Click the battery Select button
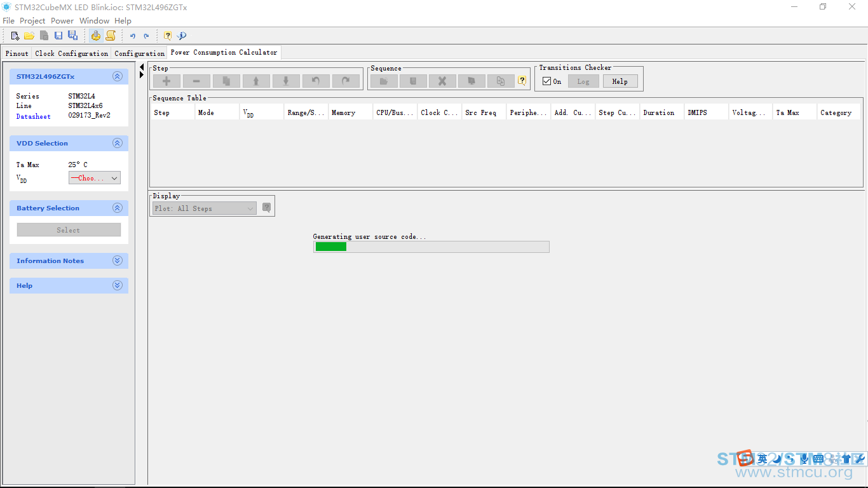868x488 pixels. tap(69, 230)
